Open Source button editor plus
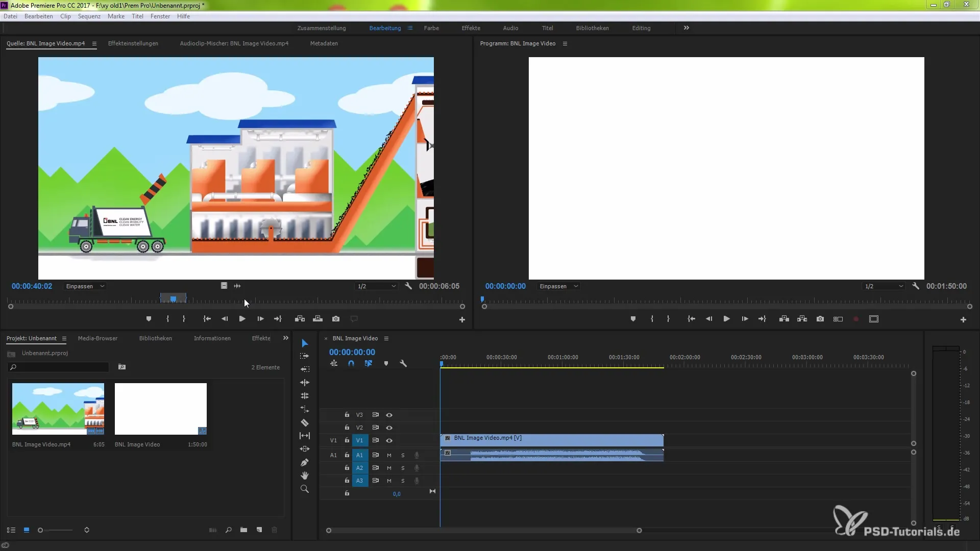Image resolution: width=980 pixels, height=551 pixels. (x=462, y=320)
